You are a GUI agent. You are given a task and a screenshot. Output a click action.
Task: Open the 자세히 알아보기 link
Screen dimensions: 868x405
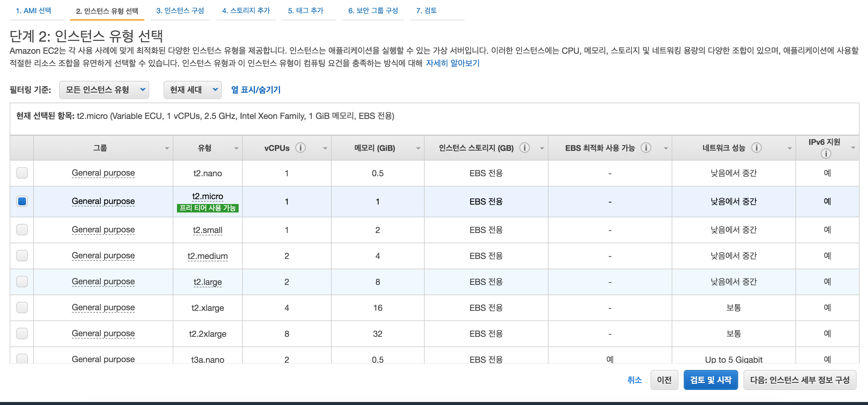tap(452, 63)
